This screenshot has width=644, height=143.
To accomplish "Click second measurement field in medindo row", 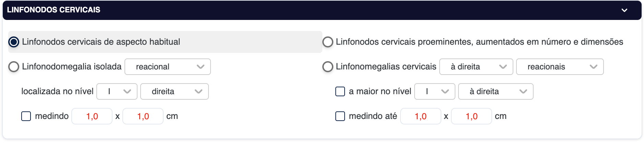I will [x=143, y=116].
